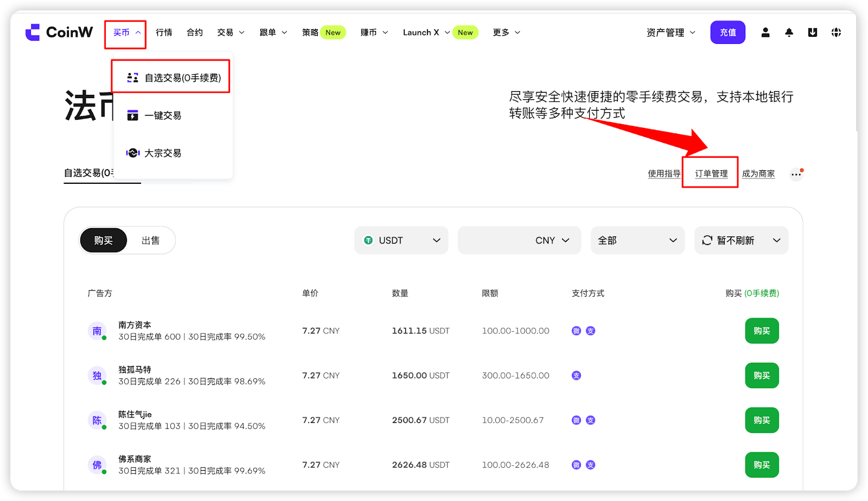The image size is (868, 501).
Task: Click the 自选交易 menu icon
Action: (x=132, y=78)
